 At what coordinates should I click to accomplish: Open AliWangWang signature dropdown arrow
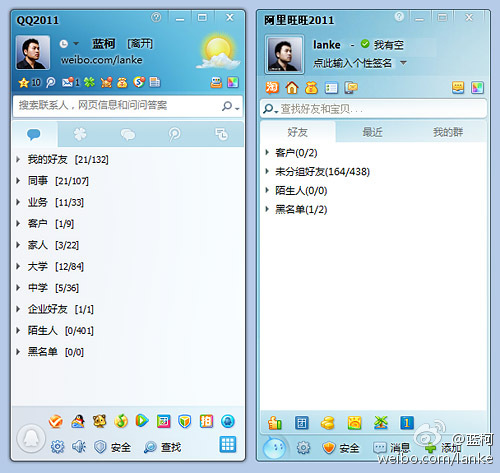pos(403,63)
